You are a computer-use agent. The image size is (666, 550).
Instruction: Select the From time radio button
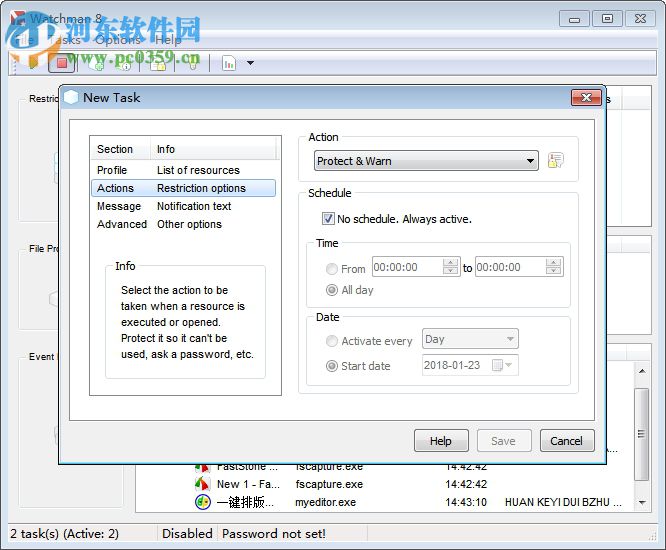pos(332,268)
